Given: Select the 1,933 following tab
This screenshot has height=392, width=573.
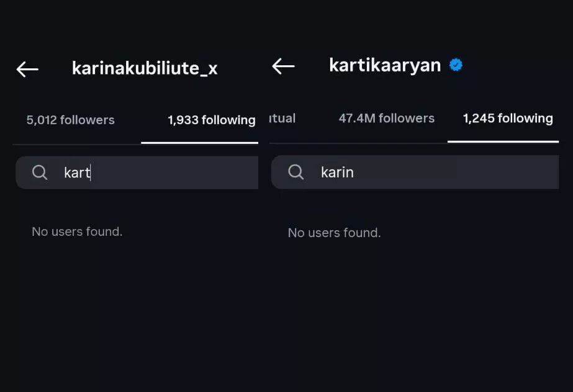Looking at the screenshot, I should pyautogui.click(x=211, y=120).
